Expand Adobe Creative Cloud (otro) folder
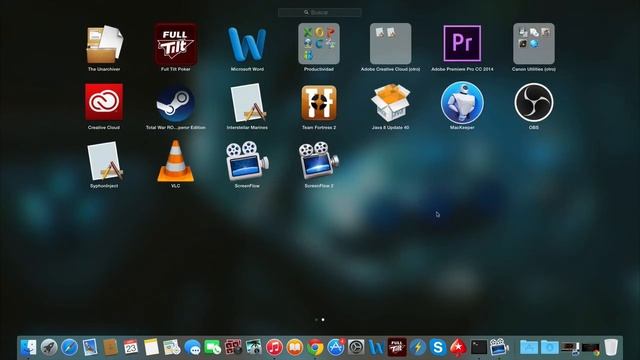This screenshot has width=640, height=360. click(391, 44)
